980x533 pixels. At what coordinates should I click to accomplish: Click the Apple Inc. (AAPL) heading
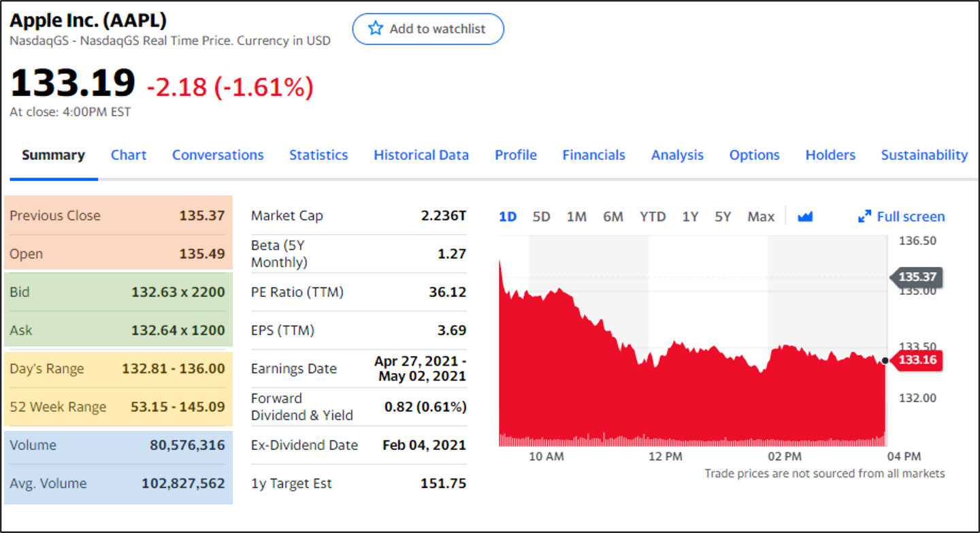click(x=88, y=20)
